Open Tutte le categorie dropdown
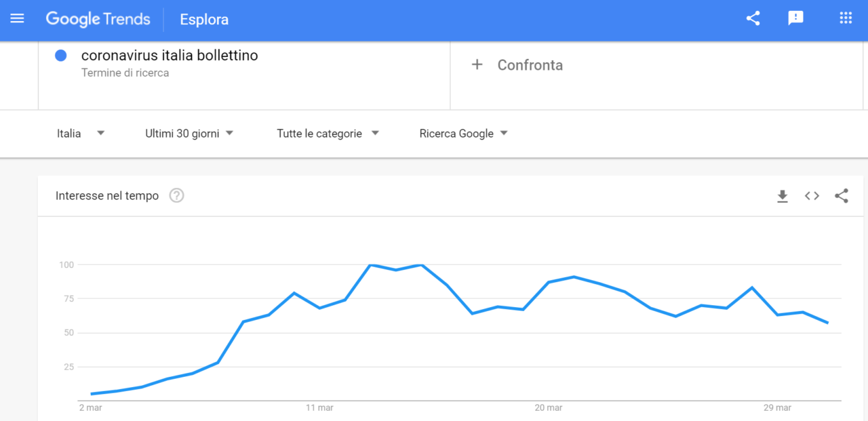Viewport: 868px width, 421px height. click(328, 134)
